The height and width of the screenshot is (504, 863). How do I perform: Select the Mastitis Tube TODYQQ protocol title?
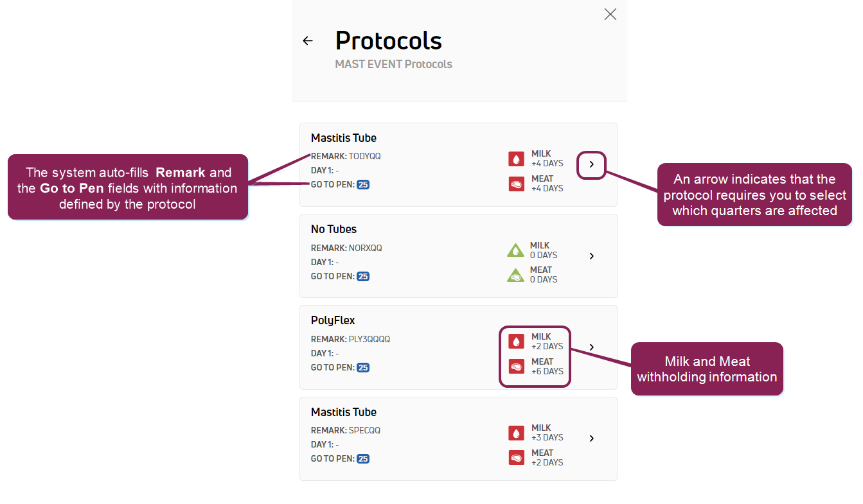(x=344, y=138)
